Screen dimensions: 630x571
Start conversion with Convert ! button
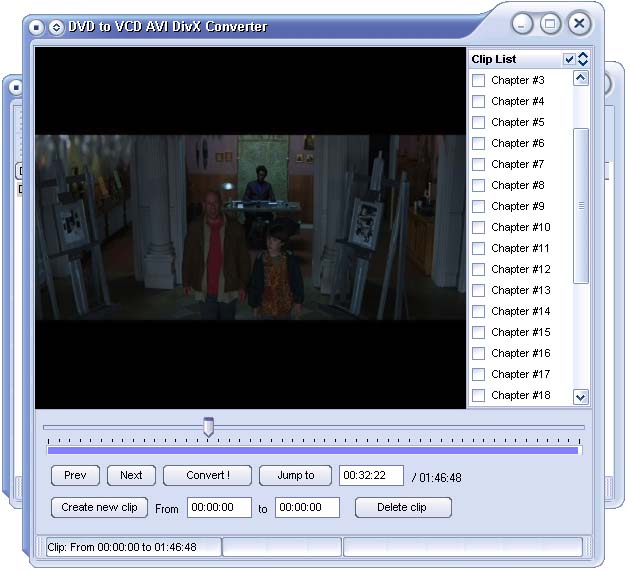[x=207, y=475]
